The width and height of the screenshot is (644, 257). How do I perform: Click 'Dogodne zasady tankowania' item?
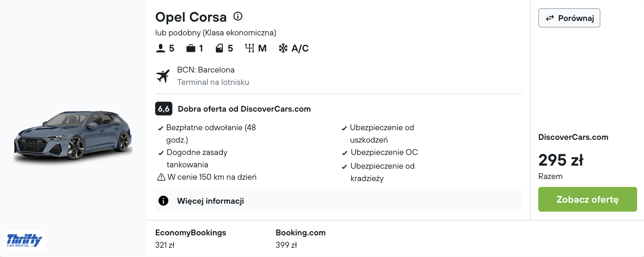coord(197,158)
